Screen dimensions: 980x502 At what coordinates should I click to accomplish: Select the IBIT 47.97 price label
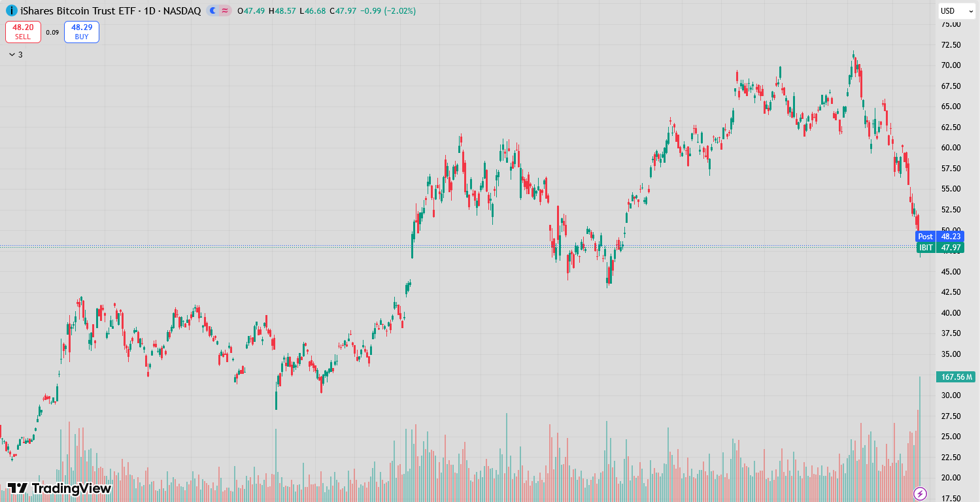point(939,248)
